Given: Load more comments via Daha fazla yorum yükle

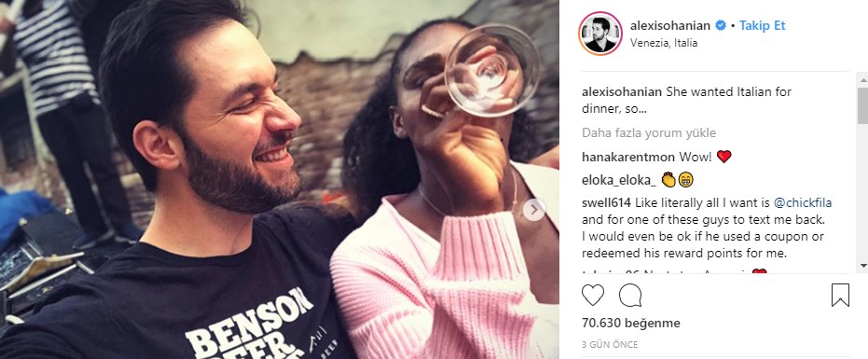Looking at the screenshot, I should pos(649,133).
